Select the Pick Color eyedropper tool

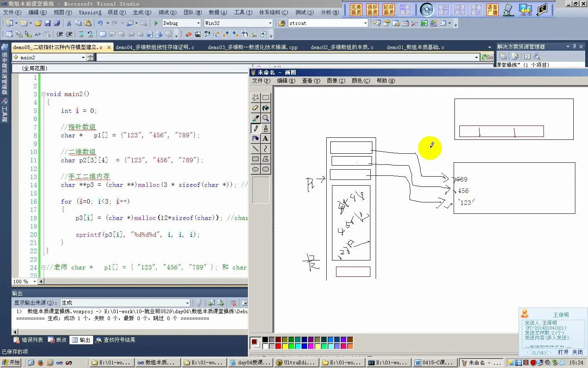click(256, 118)
